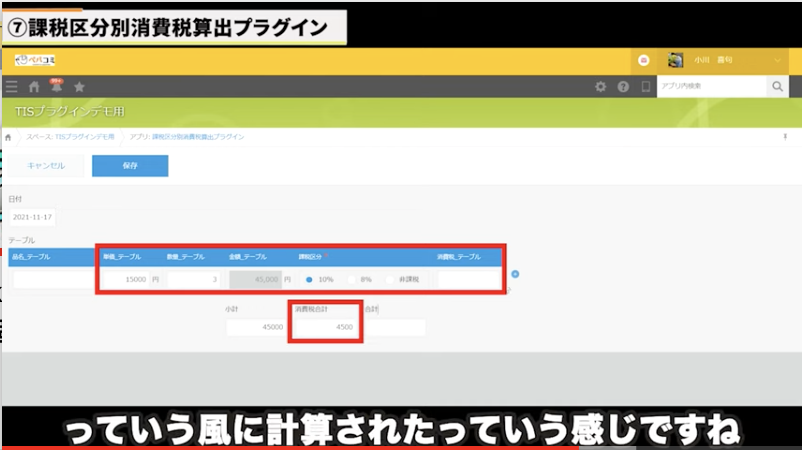This screenshot has width=802, height=450.
Task: Click the favorites star icon
Action: click(x=79, y=87)
